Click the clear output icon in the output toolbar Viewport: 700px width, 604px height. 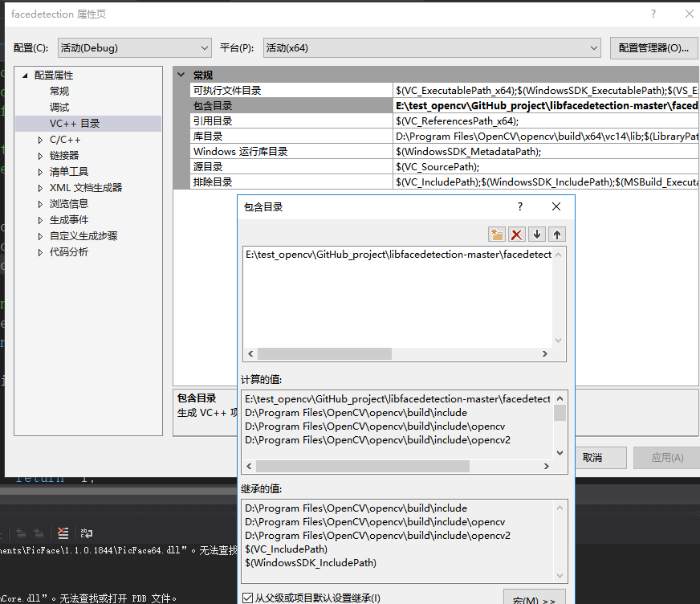[63, 533]
